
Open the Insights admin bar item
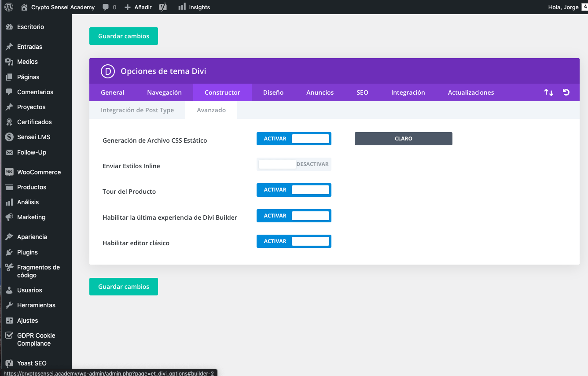point(199,7)
